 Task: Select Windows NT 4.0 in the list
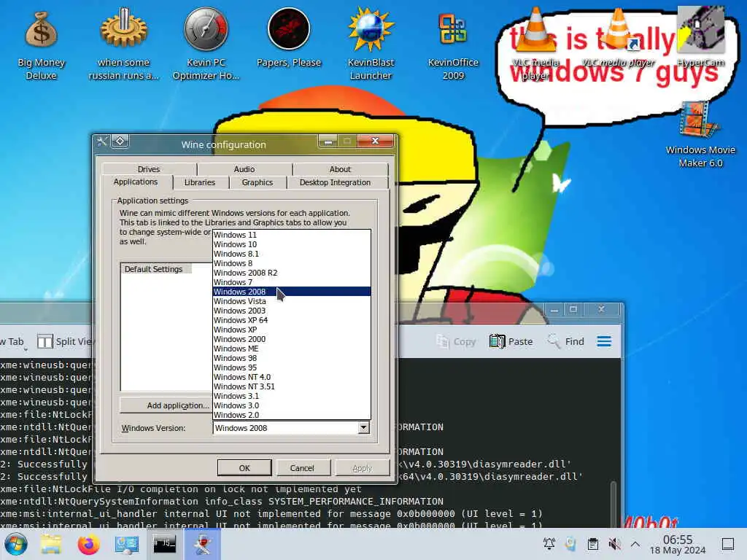click(292, 377)
